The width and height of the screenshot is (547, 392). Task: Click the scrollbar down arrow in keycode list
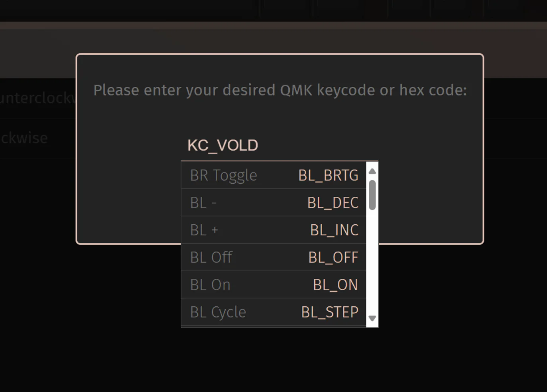pyautogui.click(x=372, y=318)
